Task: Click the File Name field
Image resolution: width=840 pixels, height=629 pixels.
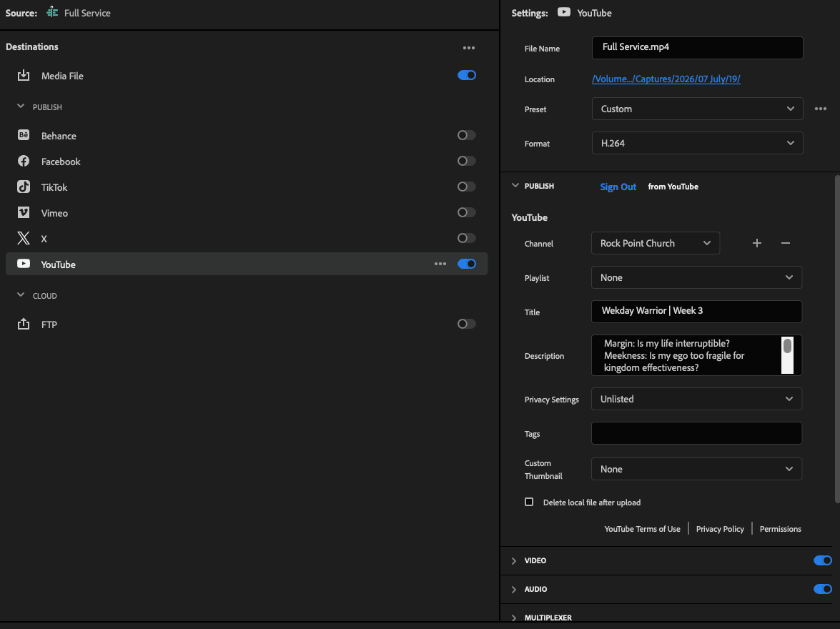Action: [697, 48]
